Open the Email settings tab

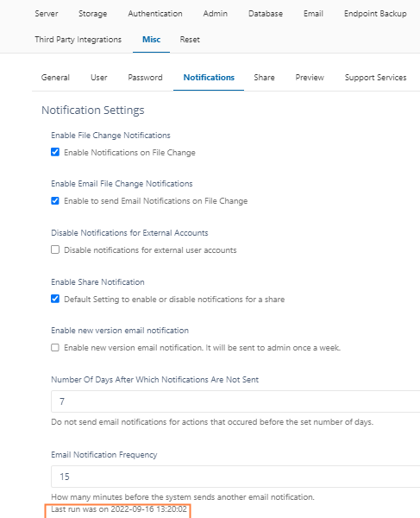tap(313, 14)
